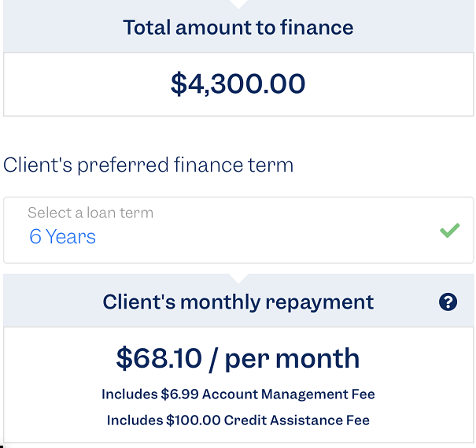Click the dollar sign in $4,300.00
Screen dimensions: 476x448
pos(179,83)
